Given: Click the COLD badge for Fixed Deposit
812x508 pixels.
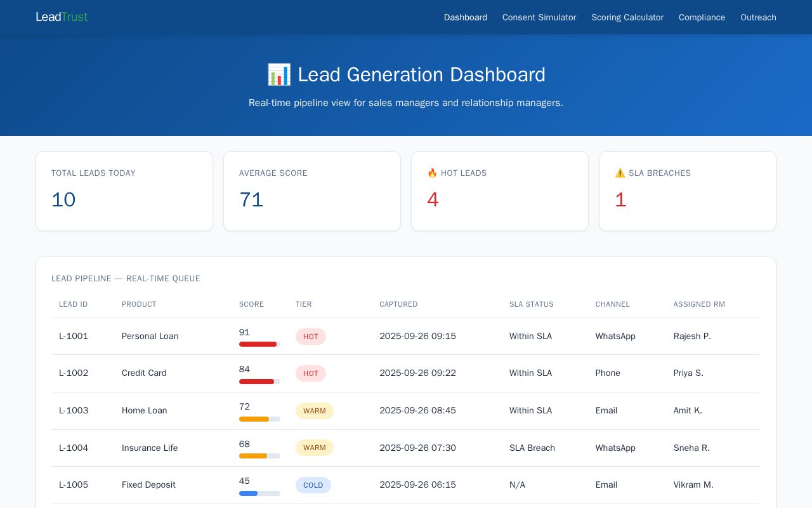Looking at the screenshot, I should [313, 485].
